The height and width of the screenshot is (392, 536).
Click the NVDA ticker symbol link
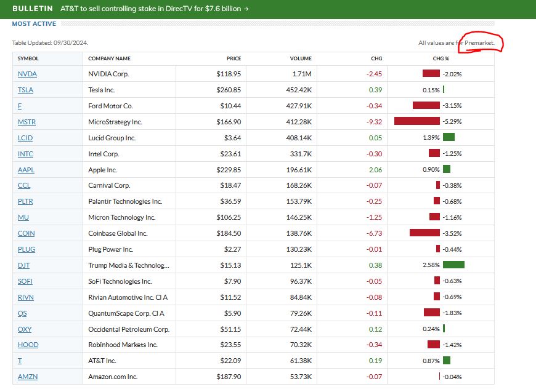pyautogui.click(x=27, y=74)
